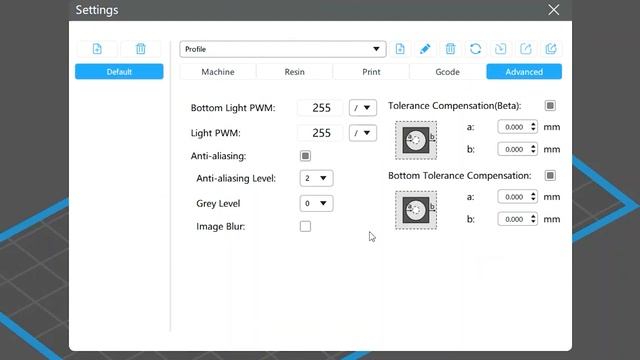640x360 pixels.
Task: Click the Bottom Tolerance Compensation diagram thumbnail
Action: tap(416, 210)
